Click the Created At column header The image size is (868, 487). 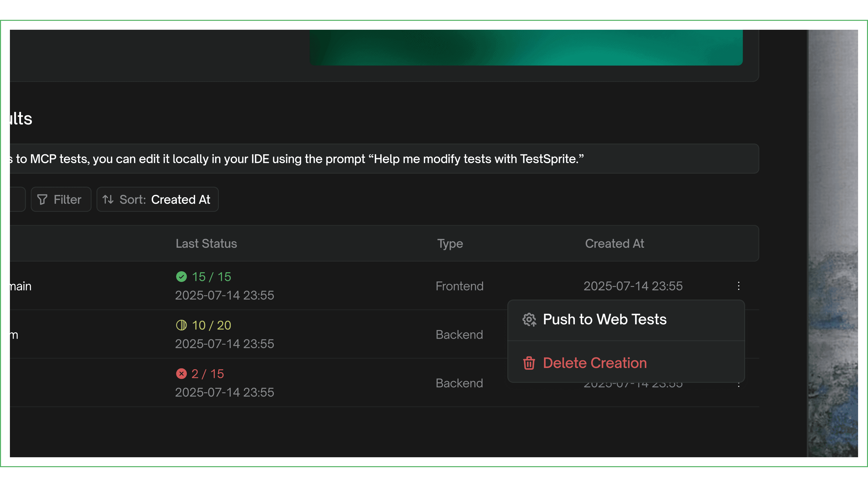point(614,243)
